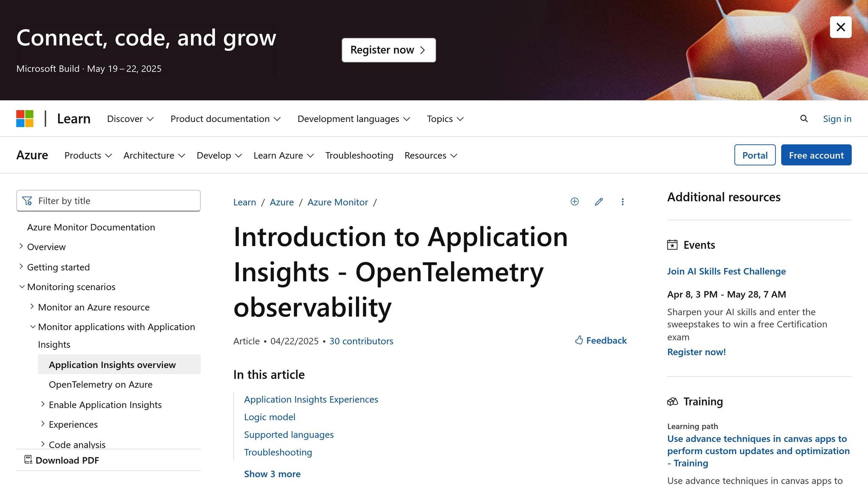The image size is (868, 488).
Task: Click the Download PDF icon
Action: click(x=28, y=460)
